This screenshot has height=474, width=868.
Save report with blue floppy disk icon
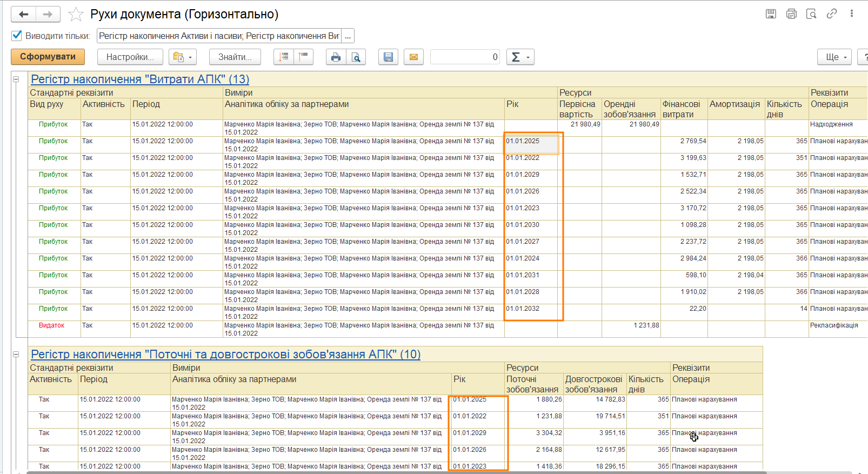(x=388, y=57)
